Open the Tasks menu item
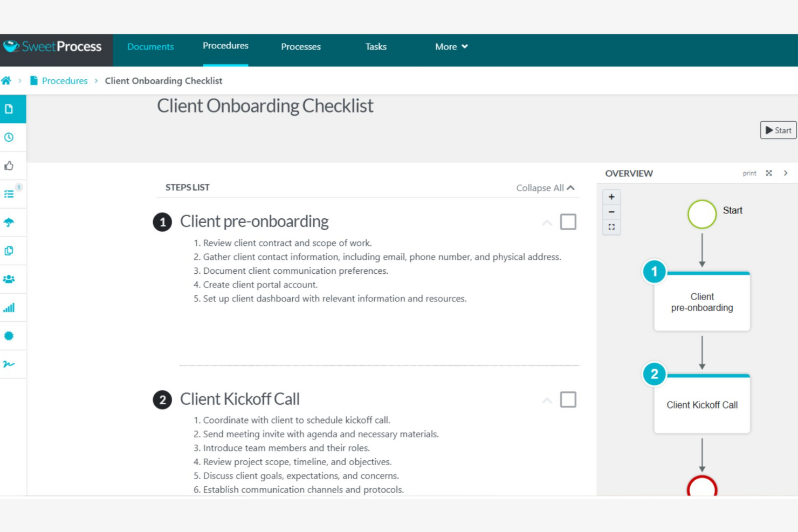The image size is (798, 532). point(375,47)
